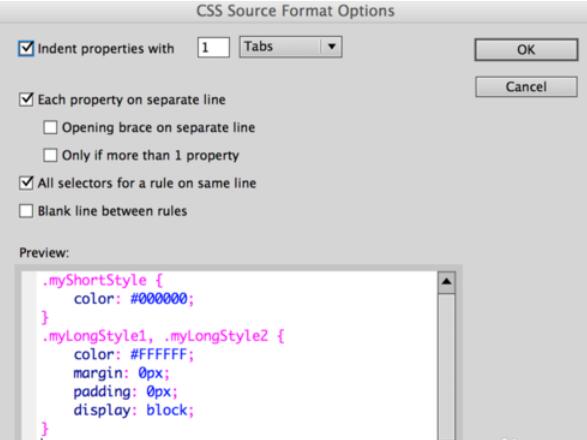Viewport: 587px width, 440px height.
Task: Enable Opening brace on separate line
Action: [x=50, y=127]
